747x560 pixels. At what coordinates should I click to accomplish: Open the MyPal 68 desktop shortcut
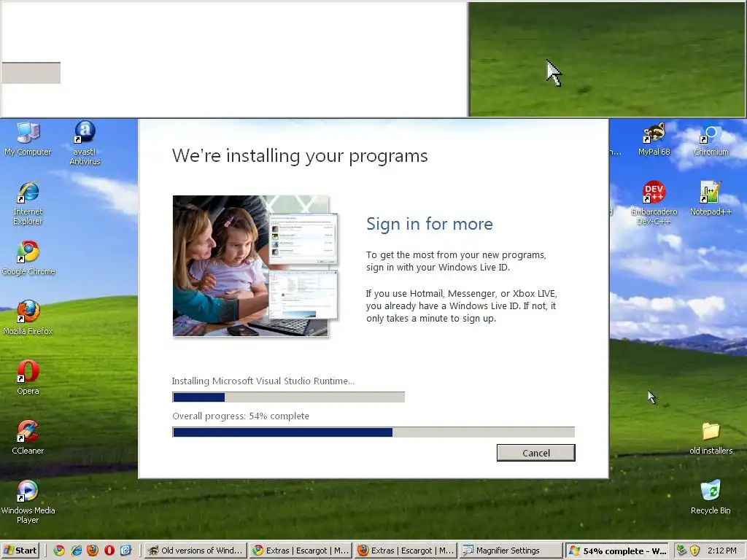654,139
